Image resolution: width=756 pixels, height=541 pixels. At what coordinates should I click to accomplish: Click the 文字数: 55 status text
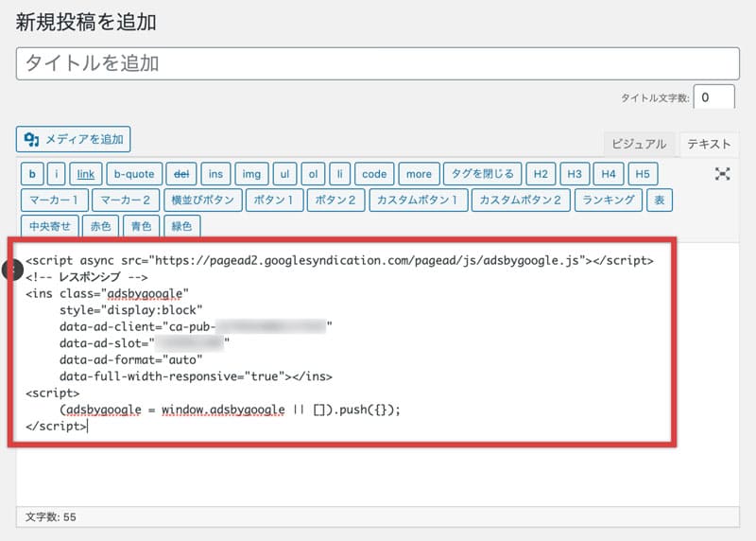click(51, 516)
